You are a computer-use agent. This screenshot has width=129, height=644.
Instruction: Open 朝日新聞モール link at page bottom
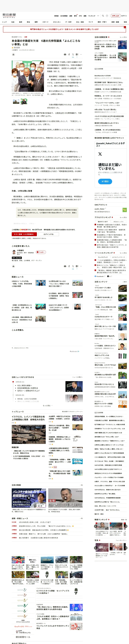pyautogui.click(x=23, y=637)
